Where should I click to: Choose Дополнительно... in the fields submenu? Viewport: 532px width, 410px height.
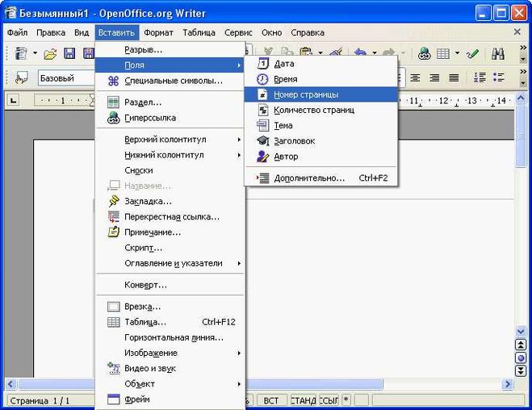(x=309, y=178)
